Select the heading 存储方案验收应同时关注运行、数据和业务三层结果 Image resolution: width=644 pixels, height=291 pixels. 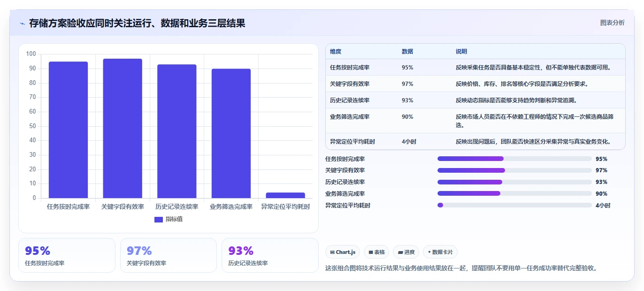click(x=137, y=23)
